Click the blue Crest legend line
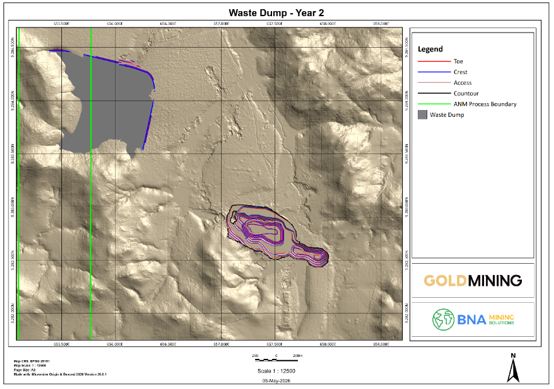554x389 pixels. [x=434, y=72]
